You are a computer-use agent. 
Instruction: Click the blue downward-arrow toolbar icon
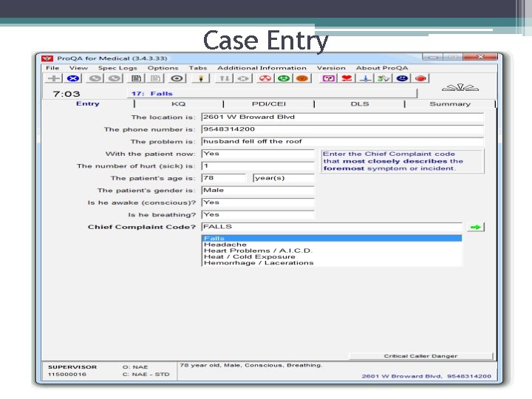click(x=366, y=79)
